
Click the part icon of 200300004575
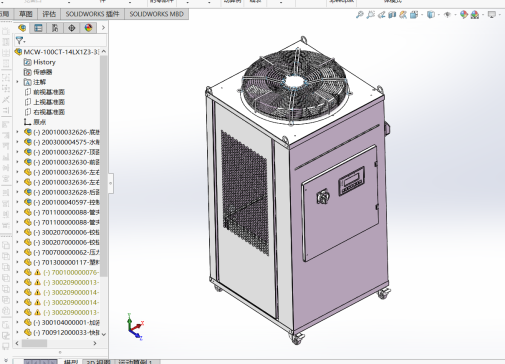click(x=28, y=142)
